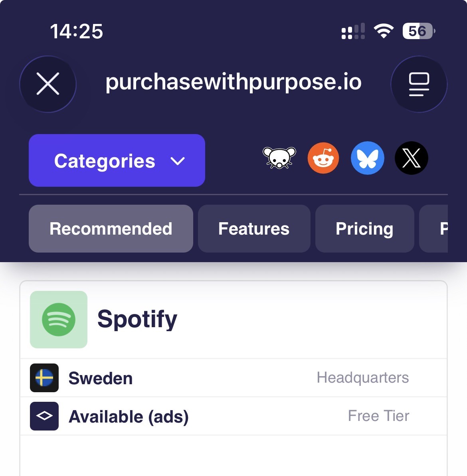
Task: Open the reader view page icon
Action: click(x=419, y=84)
